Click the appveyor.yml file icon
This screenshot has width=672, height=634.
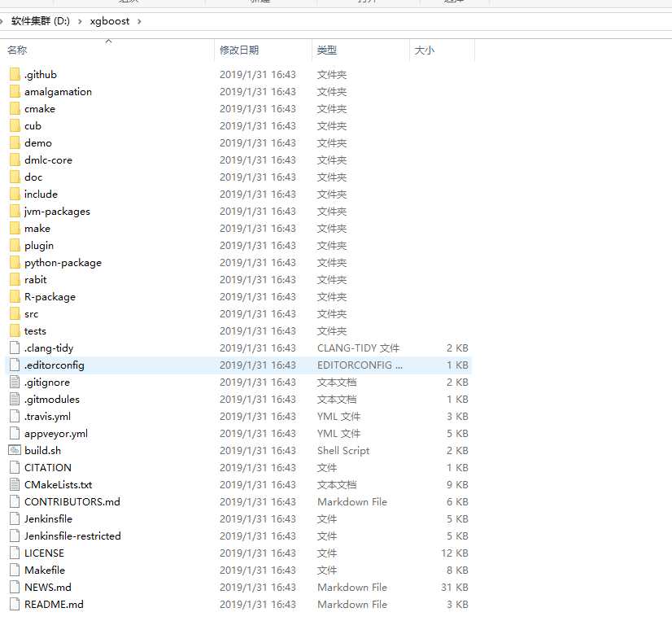[x=15, y=434]
